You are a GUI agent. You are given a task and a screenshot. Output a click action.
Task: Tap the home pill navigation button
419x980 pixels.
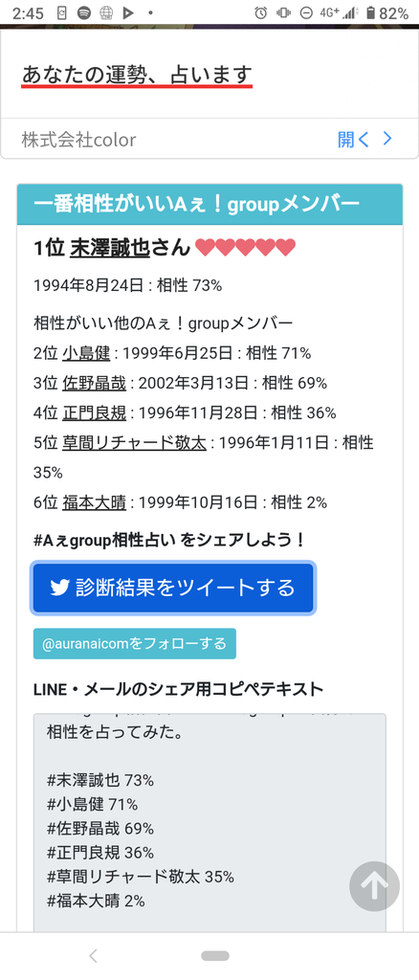tap(215, 956)
